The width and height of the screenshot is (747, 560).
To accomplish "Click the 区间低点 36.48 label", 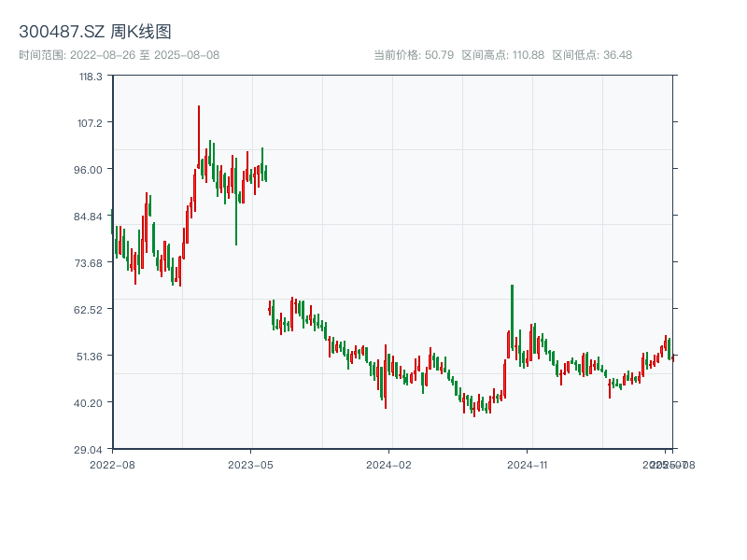I will pos(592,55).
